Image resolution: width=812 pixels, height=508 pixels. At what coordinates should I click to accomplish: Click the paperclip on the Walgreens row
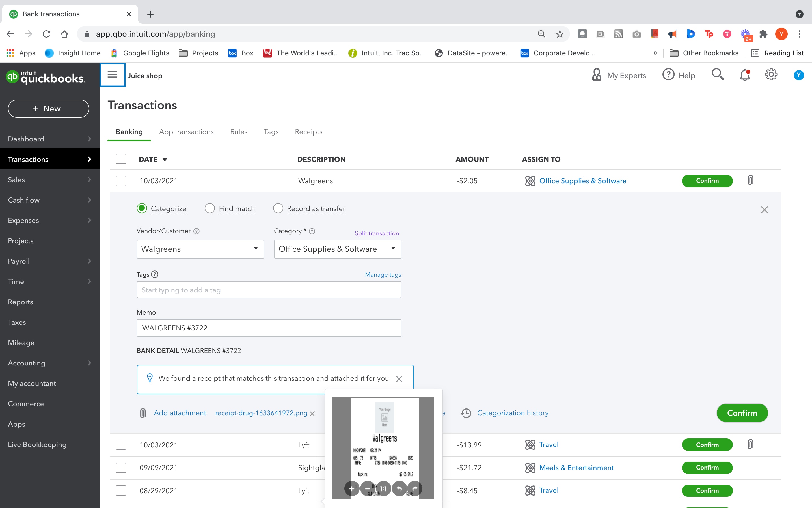pyautogui.click(x=751, y=180)
